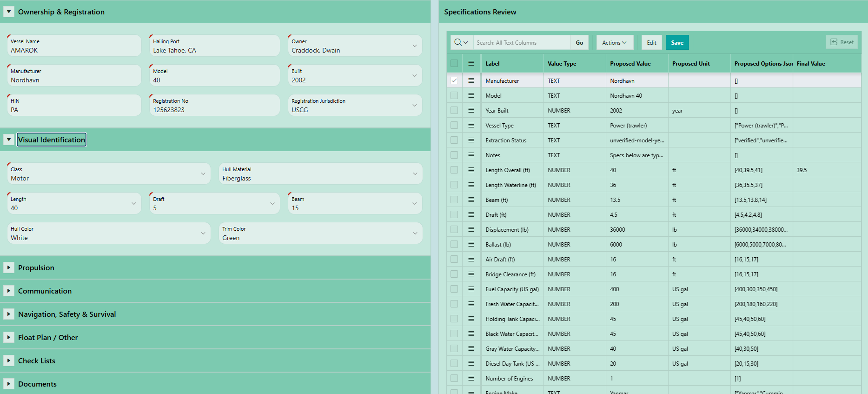The height and width of the screenshot is (394, 868).
Task: Collapse the Visual Identification section
Action: [8, 140]
